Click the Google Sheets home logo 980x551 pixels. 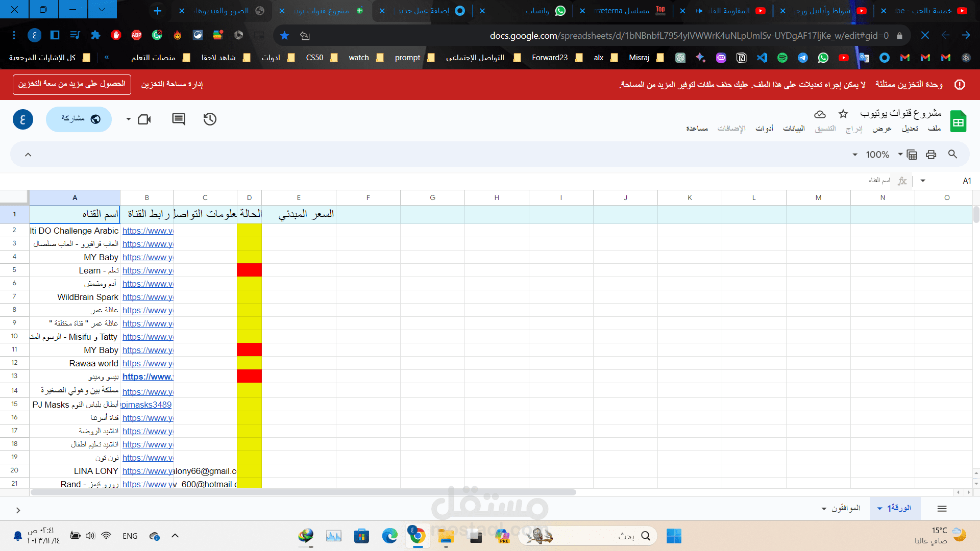tap(958, 121)
